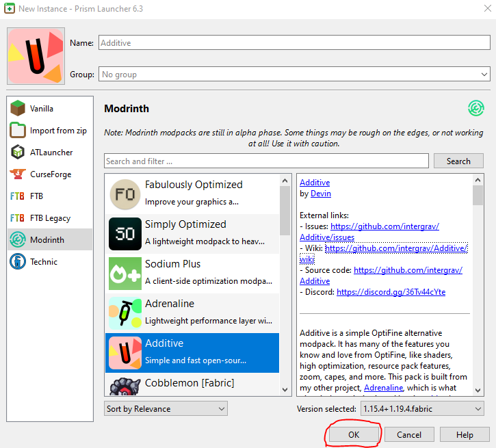
Task: Select the Adrenaline modpack title
Action: [x=170, y=304]
